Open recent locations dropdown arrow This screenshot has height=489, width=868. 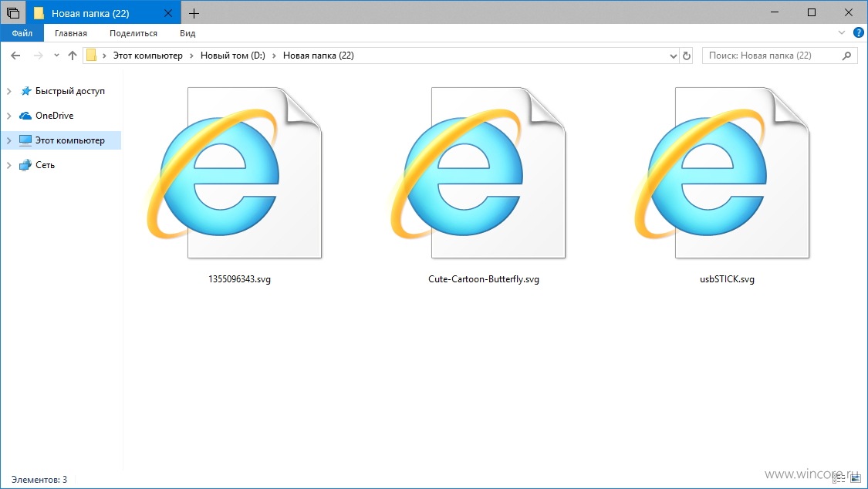click(x=56, y=56)
